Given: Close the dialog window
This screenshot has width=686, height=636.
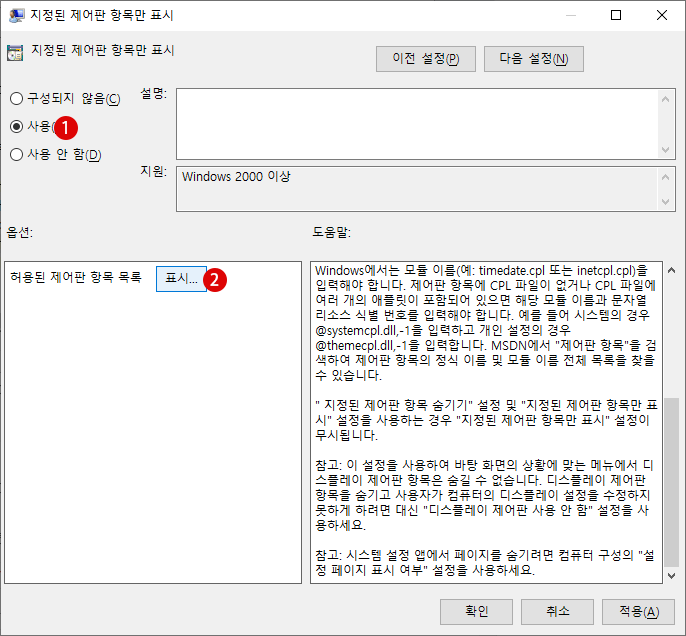Looking at the screenshot, I should pos(662,15).
